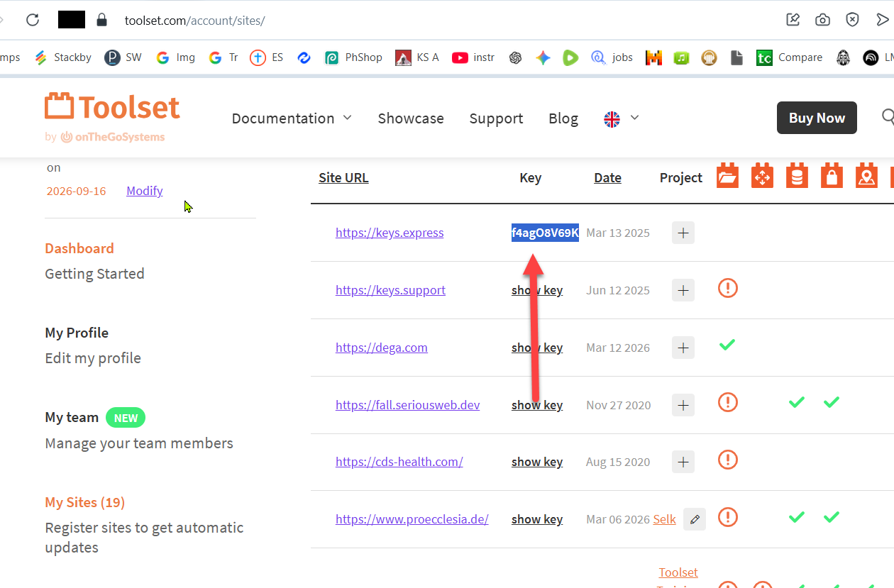The image size is (894, 588).
Task: Open Stackby bookmark in bookmarks bar
Action: pos(64,57)
